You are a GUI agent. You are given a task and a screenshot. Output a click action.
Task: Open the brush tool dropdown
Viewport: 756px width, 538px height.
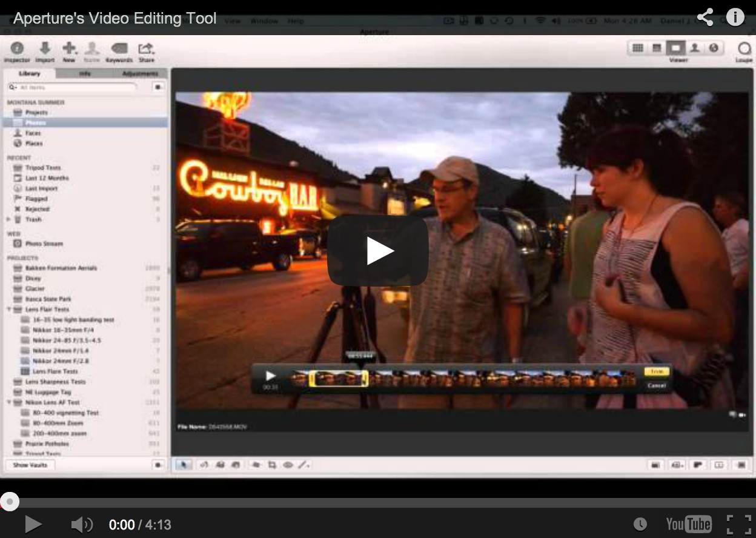[304, 465]
